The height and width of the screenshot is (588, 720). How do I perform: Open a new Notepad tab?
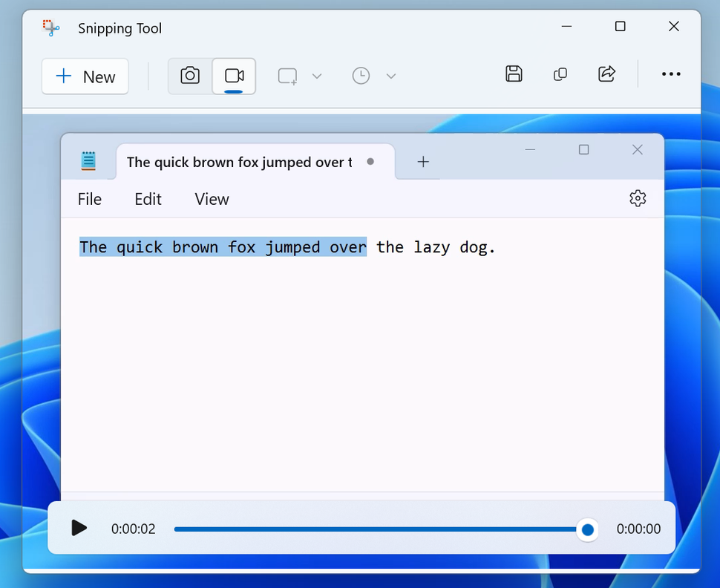(x=423, y=161)
